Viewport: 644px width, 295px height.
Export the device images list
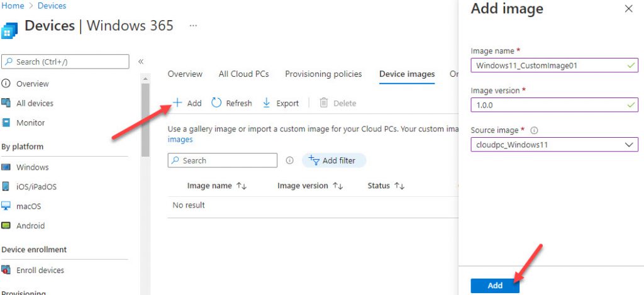280,103
